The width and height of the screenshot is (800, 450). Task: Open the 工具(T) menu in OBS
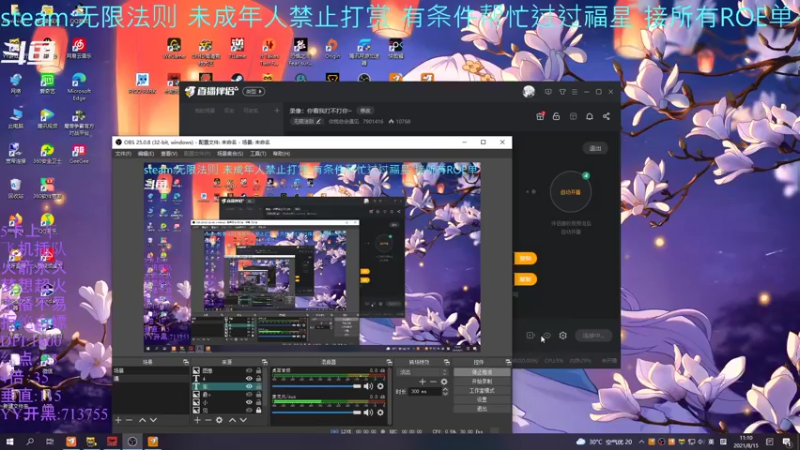[258, 154]
